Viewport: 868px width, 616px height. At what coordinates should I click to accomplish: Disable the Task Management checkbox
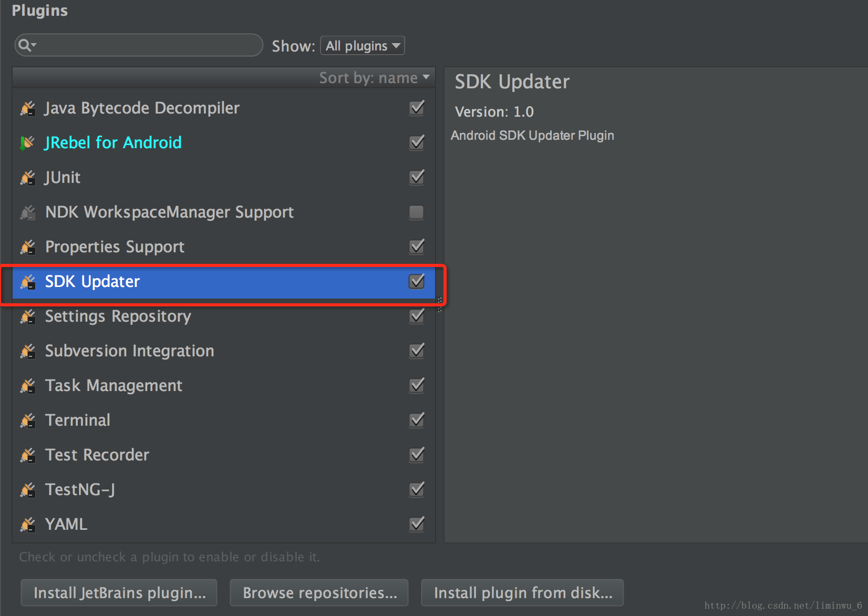[417, 385]
